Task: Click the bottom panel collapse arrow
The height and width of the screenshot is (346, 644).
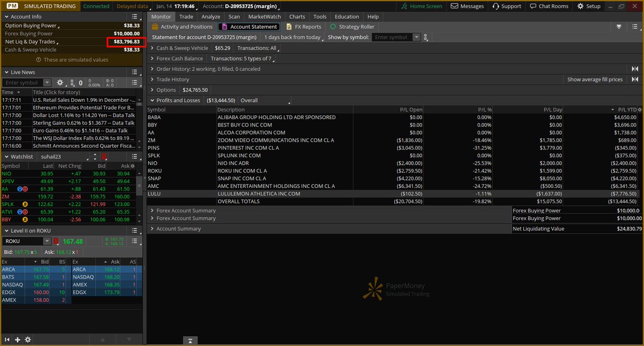Action: [x=189, y=341]
